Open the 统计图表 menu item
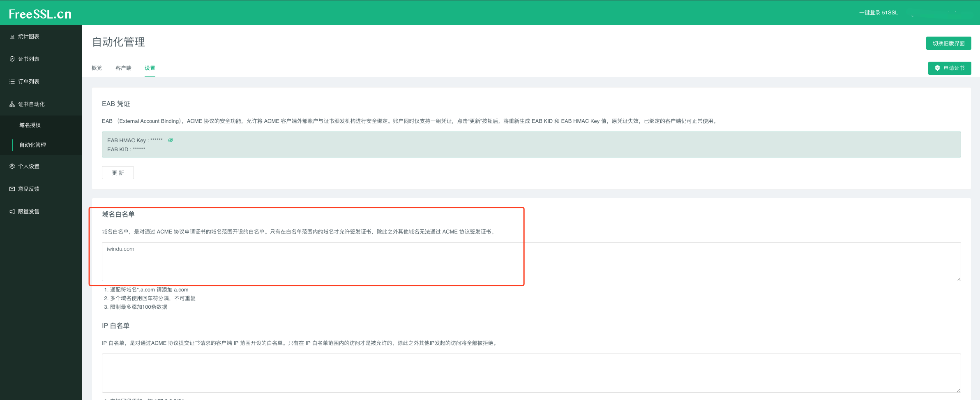This screenshot has height=400, width=980. (x=41, y=37)
